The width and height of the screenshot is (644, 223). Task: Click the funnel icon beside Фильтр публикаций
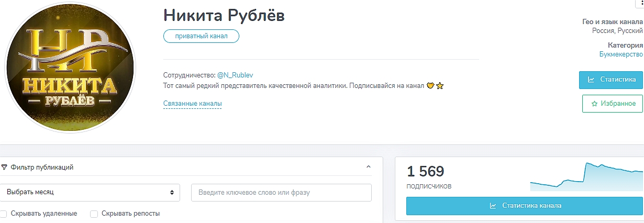[x=4, y=168]
